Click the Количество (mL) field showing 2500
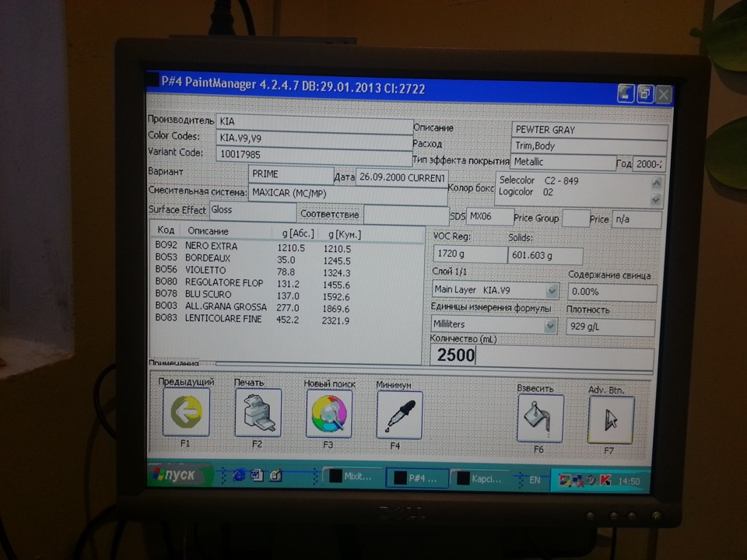The width and height of the screenshot is (747, 560). click(x=542, y=356)
